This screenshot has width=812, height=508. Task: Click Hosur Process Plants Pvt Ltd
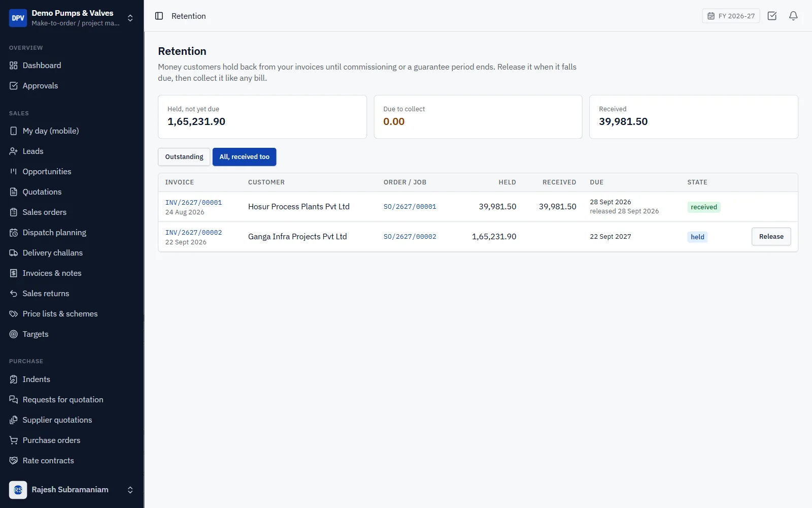pos(299,207)
